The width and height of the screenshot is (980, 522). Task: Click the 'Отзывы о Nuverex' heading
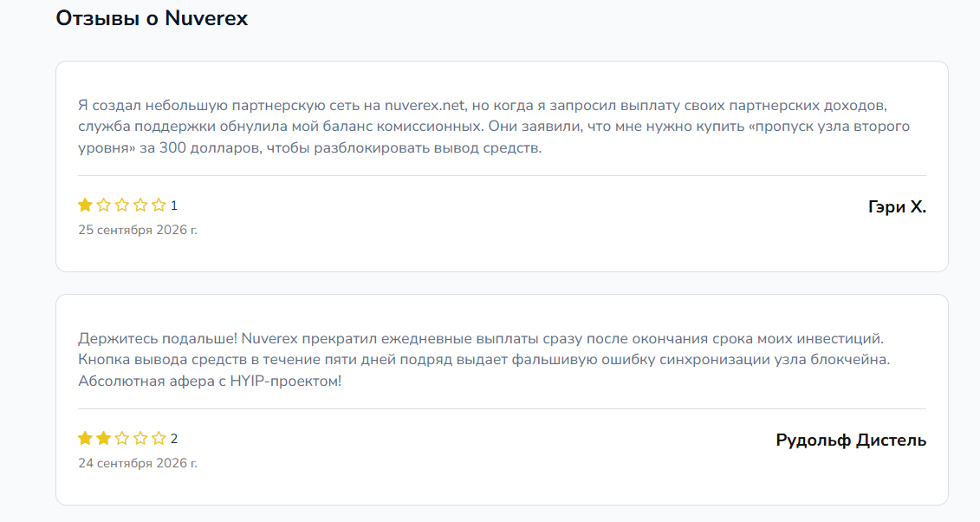152,18
